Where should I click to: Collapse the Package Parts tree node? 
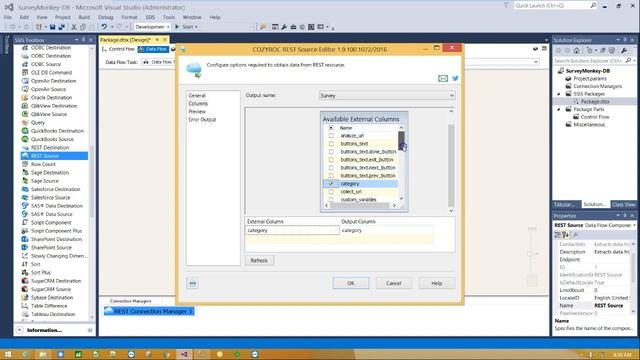point(559,109)
